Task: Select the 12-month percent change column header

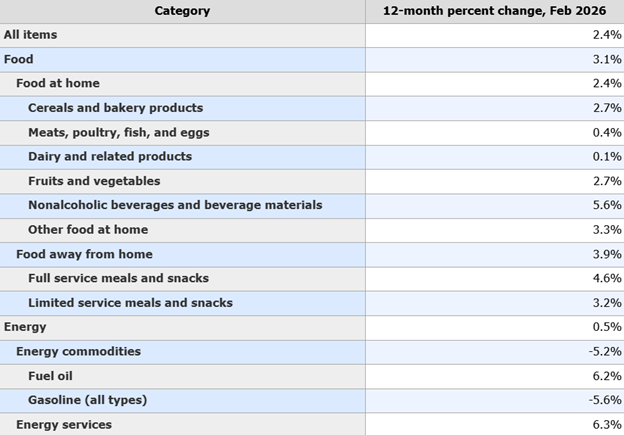Action: (x=495, y=11)
